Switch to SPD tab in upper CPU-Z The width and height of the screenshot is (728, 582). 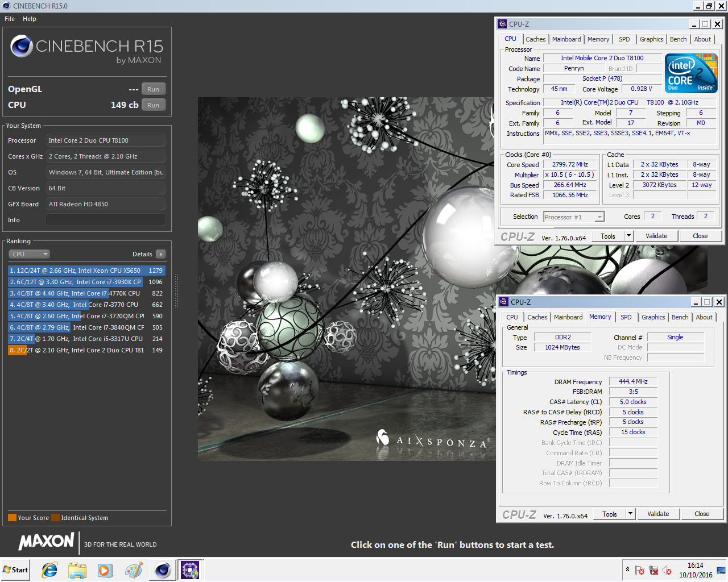pos(624,39)
